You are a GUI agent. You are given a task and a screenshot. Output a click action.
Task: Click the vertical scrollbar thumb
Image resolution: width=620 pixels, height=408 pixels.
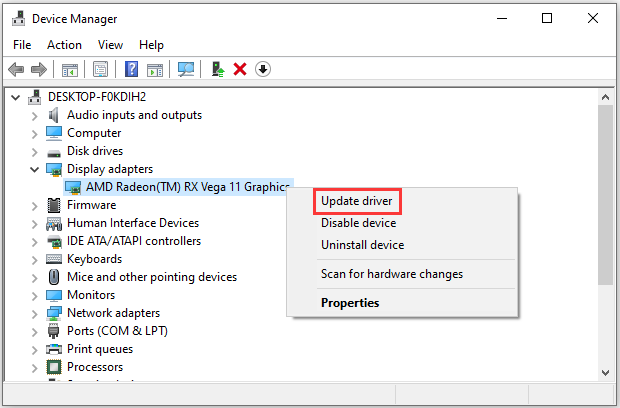point(605,195)
